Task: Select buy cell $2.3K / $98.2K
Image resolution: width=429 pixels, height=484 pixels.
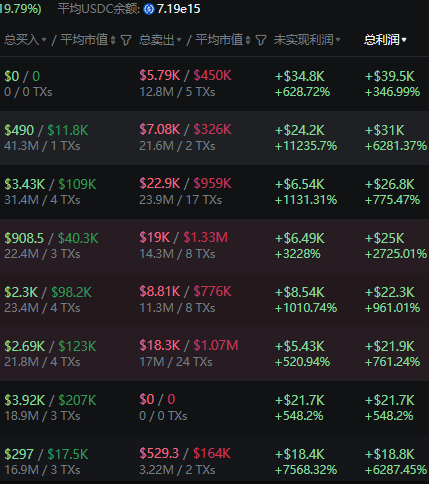Action: coord(48,292)
